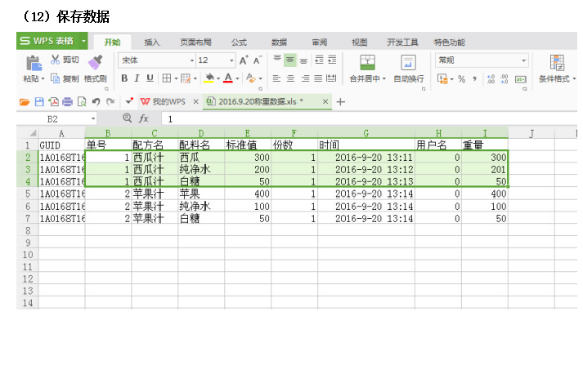
Task: Click the Save icon in quick toolbar
Action: (x=38, y=102)
